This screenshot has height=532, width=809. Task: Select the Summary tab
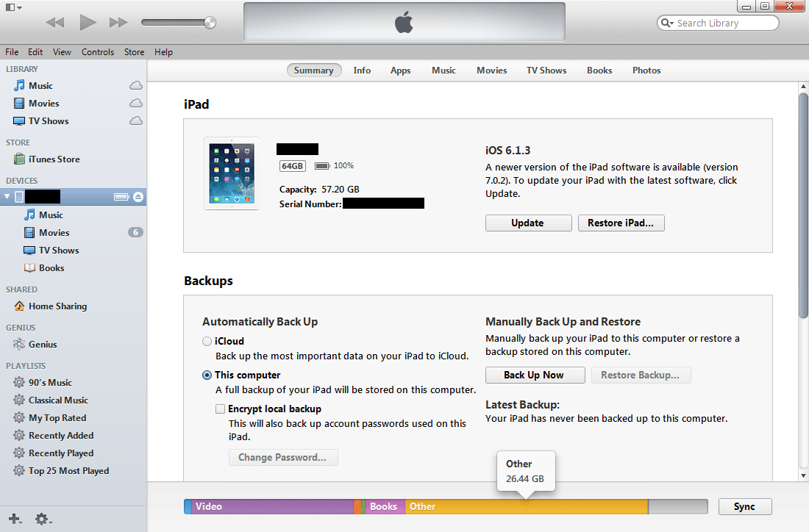314,70
